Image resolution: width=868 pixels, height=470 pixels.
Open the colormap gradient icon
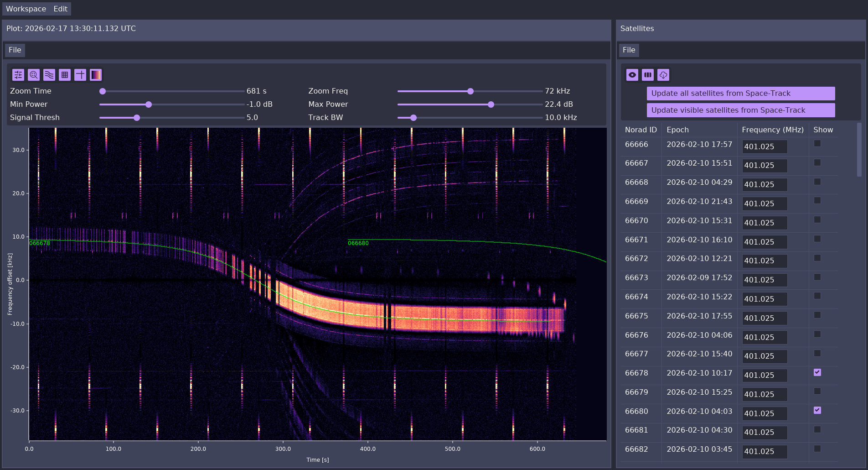coord(96,75)
